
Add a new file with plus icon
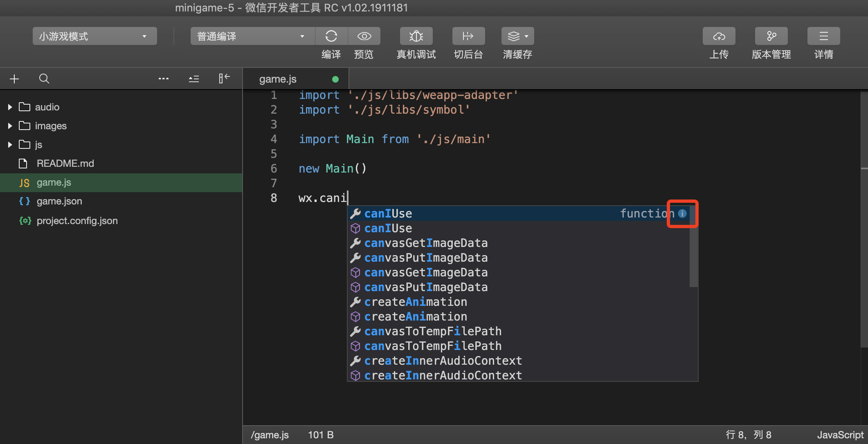pyautogui.click(x=14, y=78)
